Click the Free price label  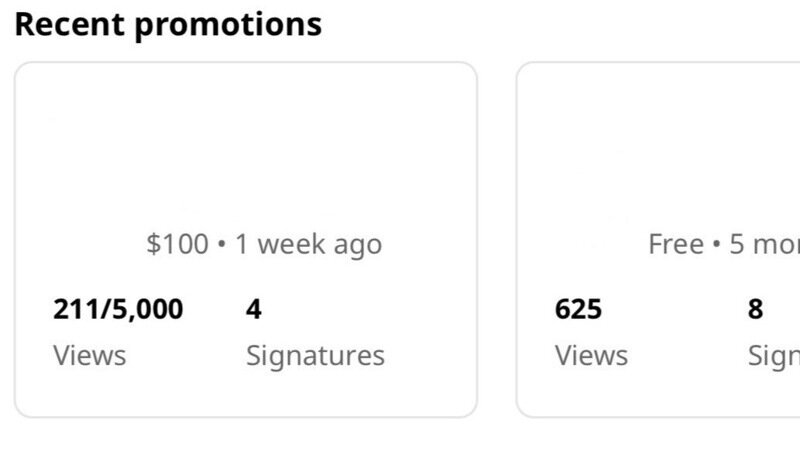tap(676, 244)
